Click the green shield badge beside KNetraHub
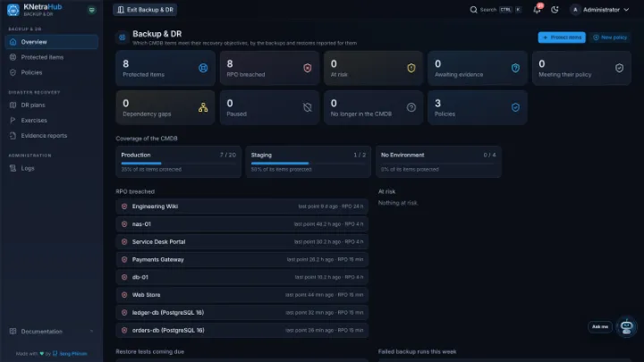 [x=91, y=10]
